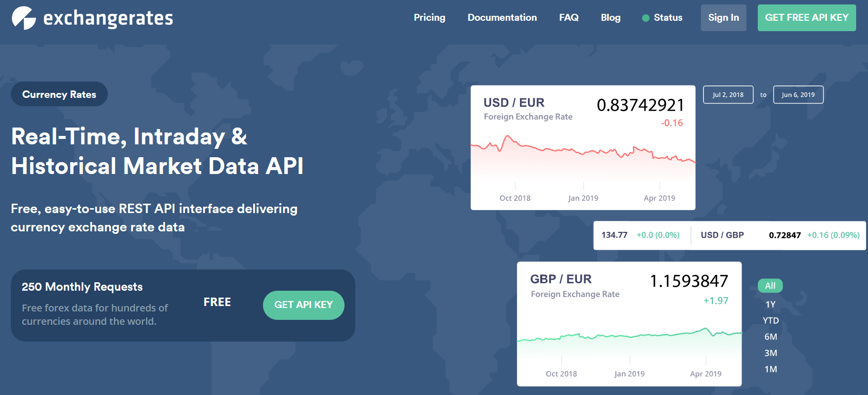The width and height of the screenshot is (868, 395).
Task: Open the Jul 2, 2018 start date field
Action: click(728, 94)
